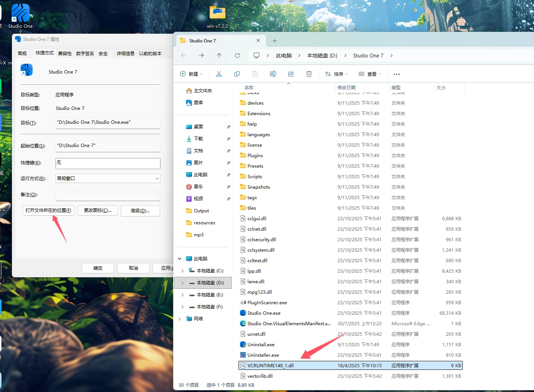Viewport: 534px width, 392px height.
Task: Expand the 本地磁盘 (C:) tree node
Action: [x=183, y=271]
